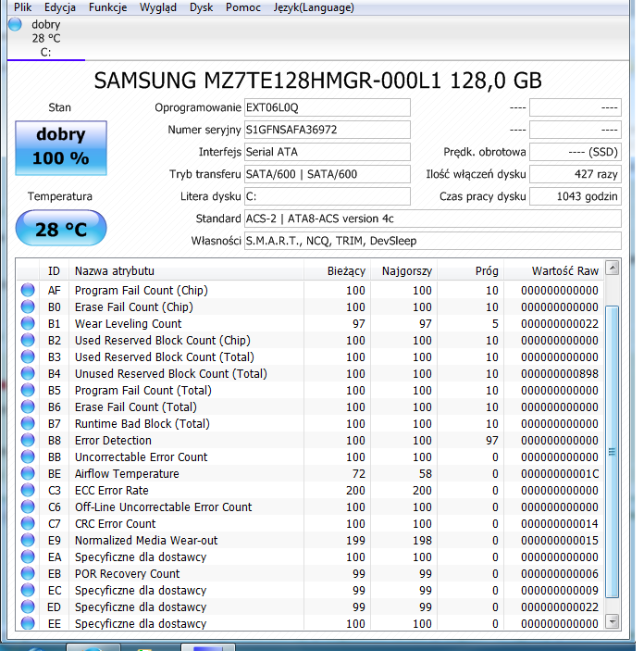Click the Wartość Raw column header

[553, 271]
